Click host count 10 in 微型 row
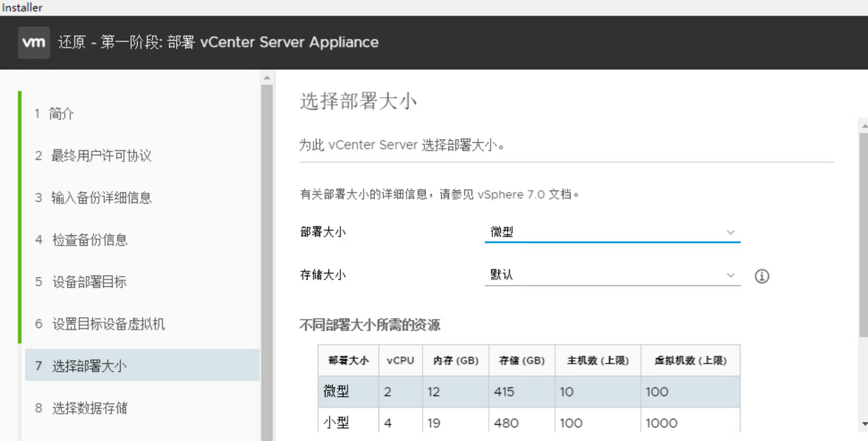Image resolution: width=868 pixels, height=441 pixels. click(566, 391)
